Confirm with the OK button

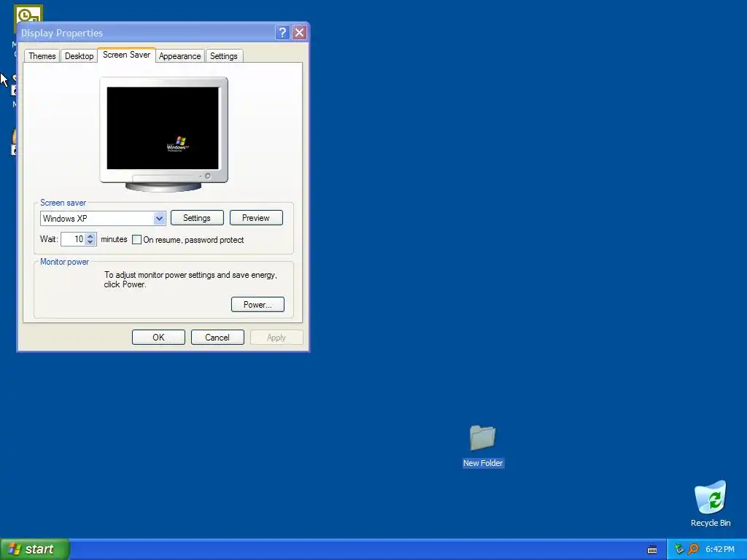[x=158, y=337]
